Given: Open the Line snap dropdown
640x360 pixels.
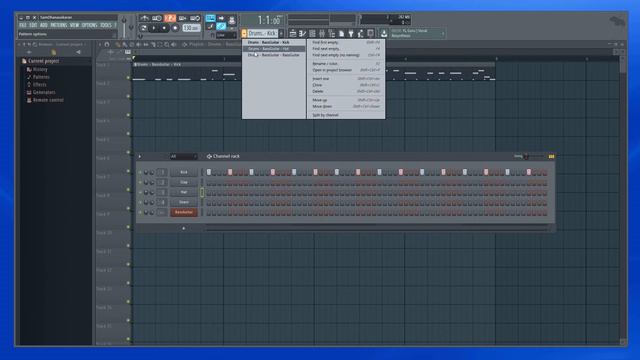Looking at the screenshot, I should point(226,36).
